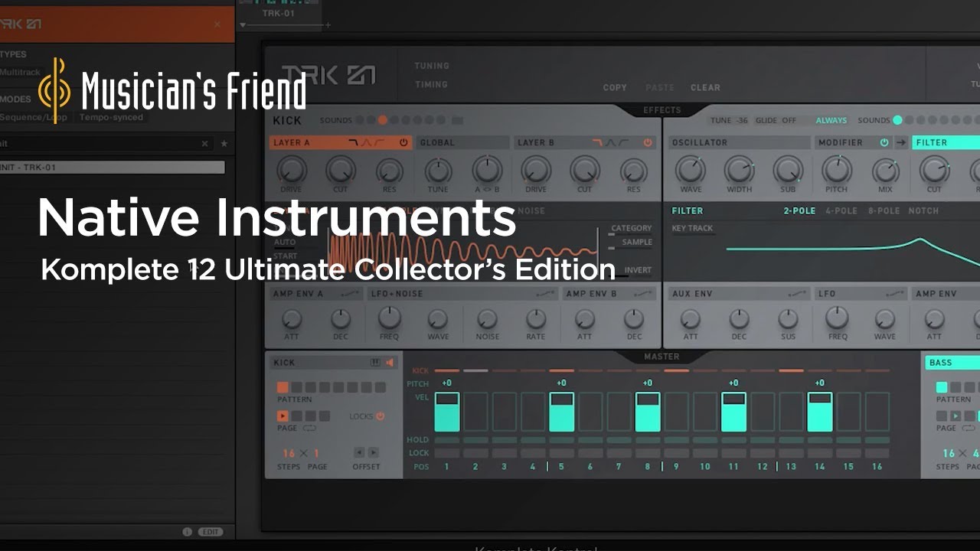Click the Global TUNE knob
Image resolution: width=980 pixels, height=551 pixels.
pos(438,170)
